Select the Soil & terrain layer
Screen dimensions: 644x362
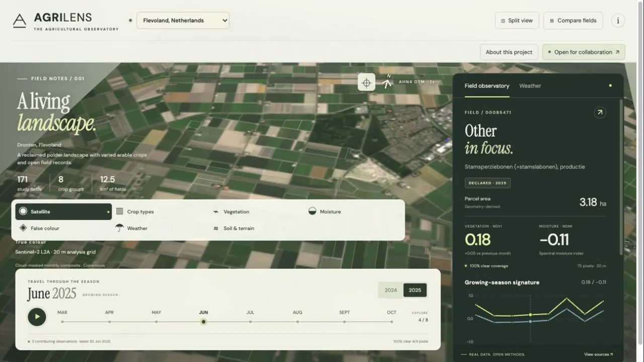257,228
